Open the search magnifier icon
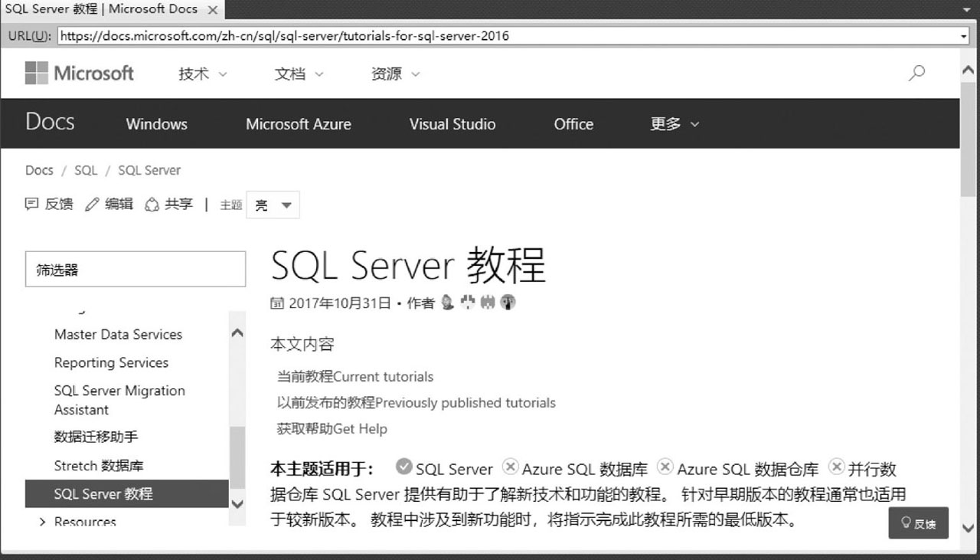980x560 pixels. pyautogui.click(x=916, y=74)
